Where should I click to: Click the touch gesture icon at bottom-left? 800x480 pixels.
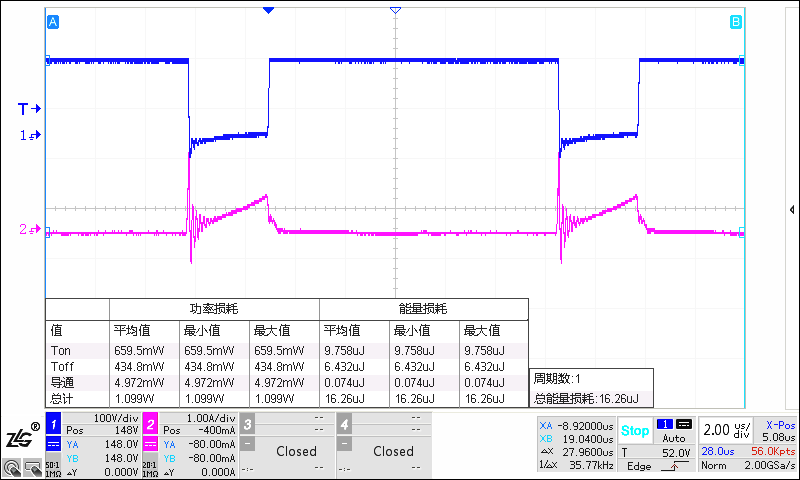[x=11, y=467]
